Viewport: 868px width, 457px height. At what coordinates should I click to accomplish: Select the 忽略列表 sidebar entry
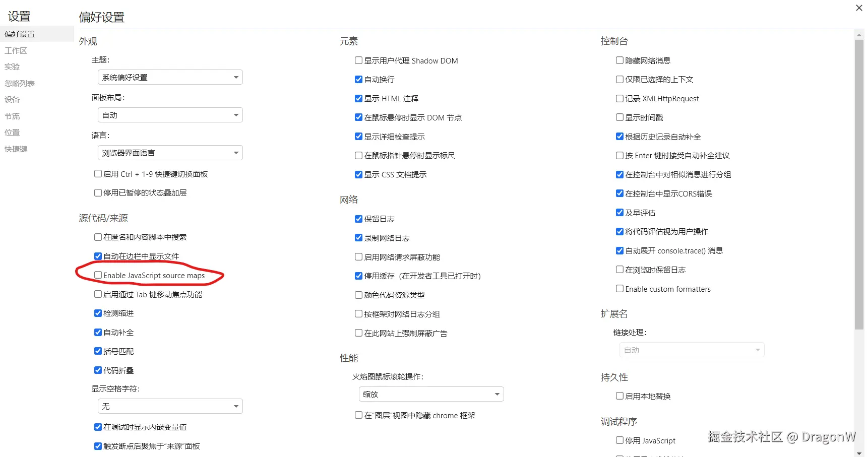pos(20,83)
